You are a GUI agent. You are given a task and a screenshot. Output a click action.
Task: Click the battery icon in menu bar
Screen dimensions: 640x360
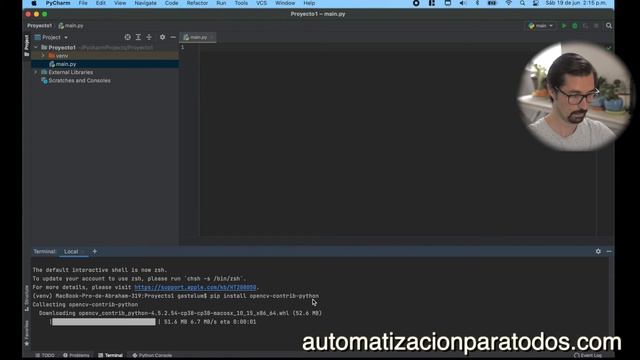[x=492, y=3]
